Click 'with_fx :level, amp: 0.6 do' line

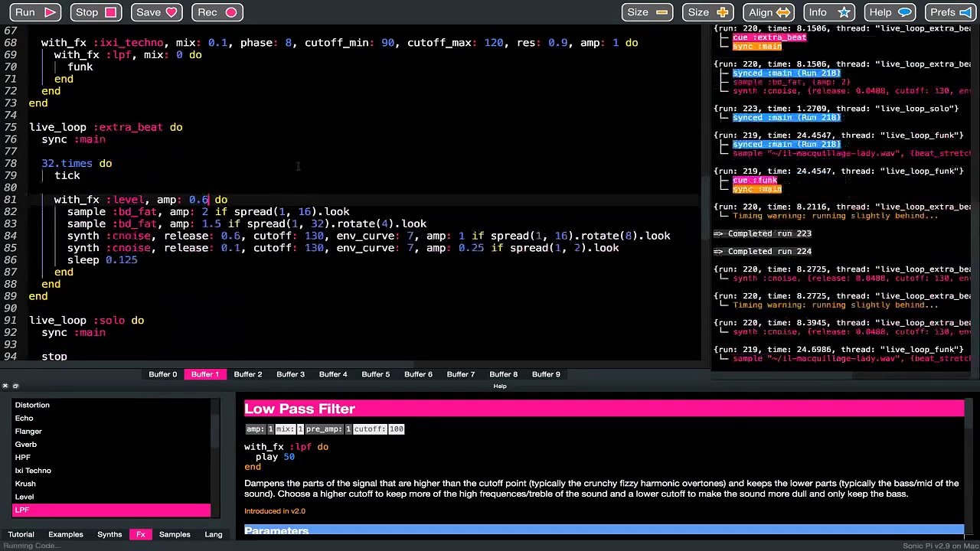140,200
